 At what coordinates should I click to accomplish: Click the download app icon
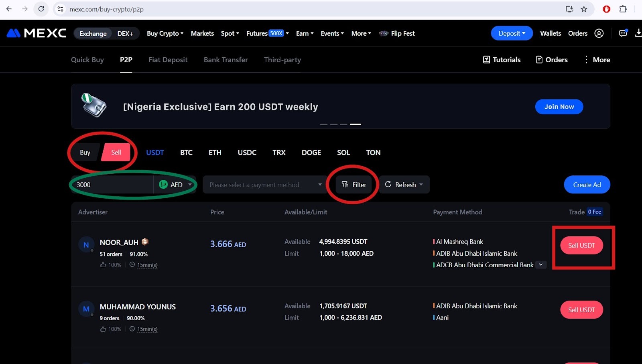(638, 33)
